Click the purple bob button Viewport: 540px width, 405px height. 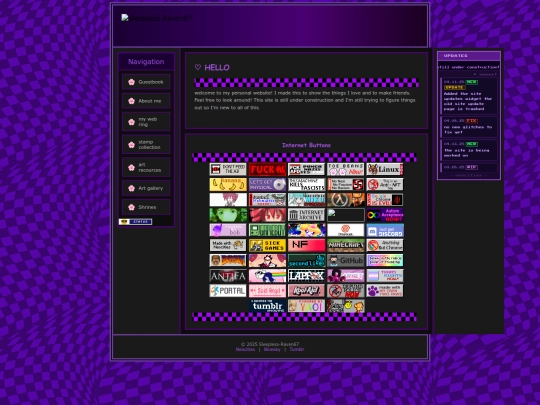[x=228, y=230]
